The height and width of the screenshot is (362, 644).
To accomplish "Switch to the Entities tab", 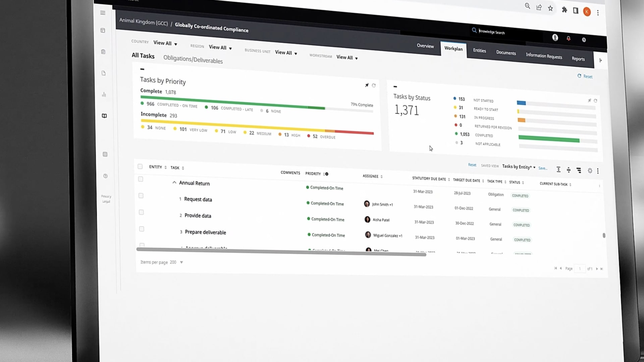I will (x=479, y=51).
